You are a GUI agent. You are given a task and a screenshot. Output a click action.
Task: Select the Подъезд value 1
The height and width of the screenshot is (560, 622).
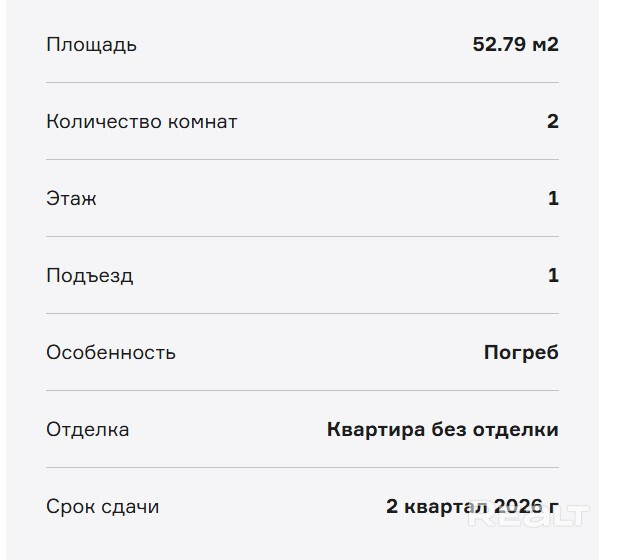(x=553, y=276)
